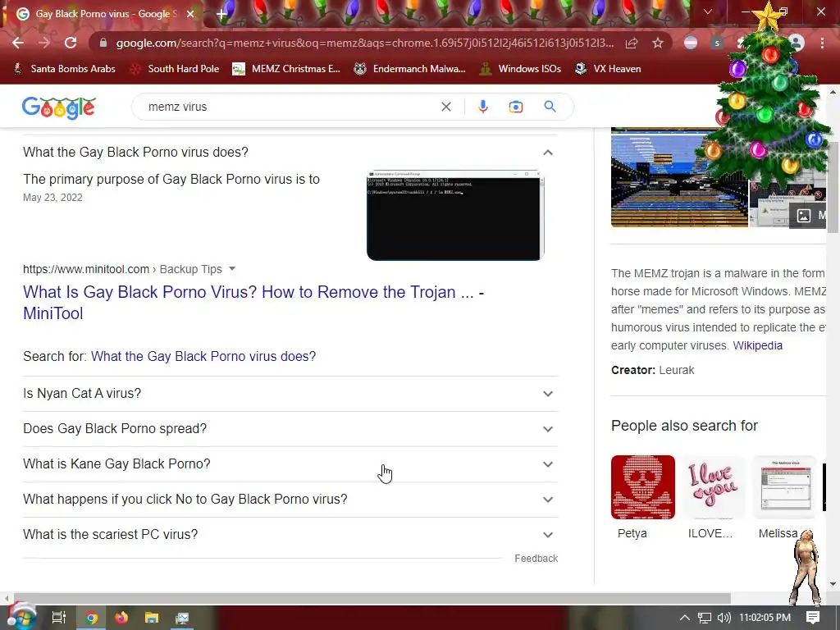The height and width of the screenshot is (630, 840).
Task: Open the Santa Bombs Arabs bookmark
Action: click(x=64, y=69)
